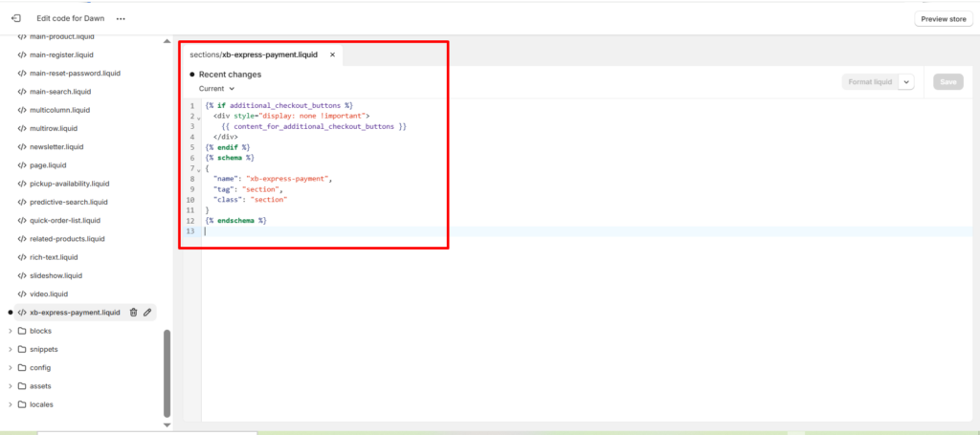The image size is (980, 435).
Task: Open dropdown arrow next to Format liquid
Action: pos(906,82)
